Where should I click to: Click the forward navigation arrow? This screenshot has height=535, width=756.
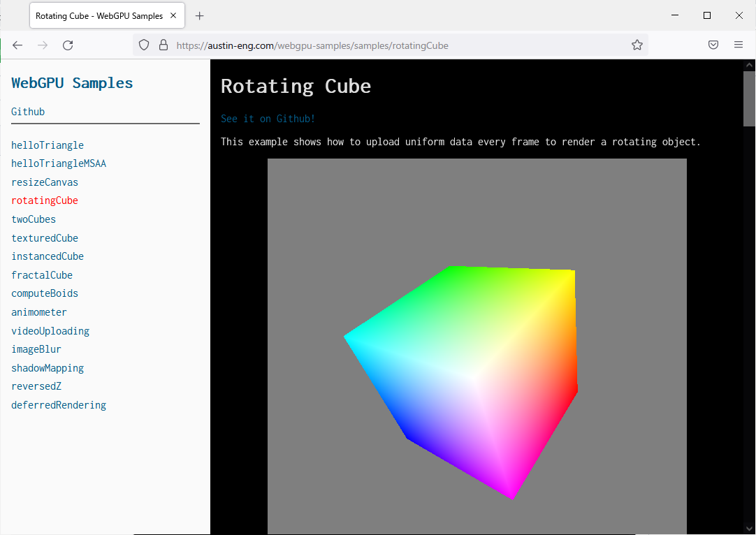(42, 44)
